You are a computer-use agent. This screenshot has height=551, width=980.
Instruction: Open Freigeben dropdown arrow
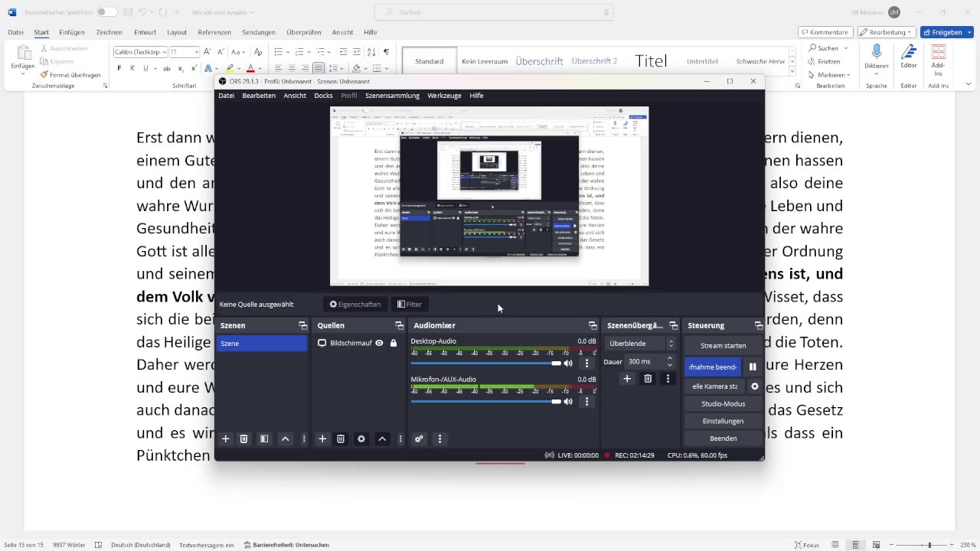[x=969, y=32]
